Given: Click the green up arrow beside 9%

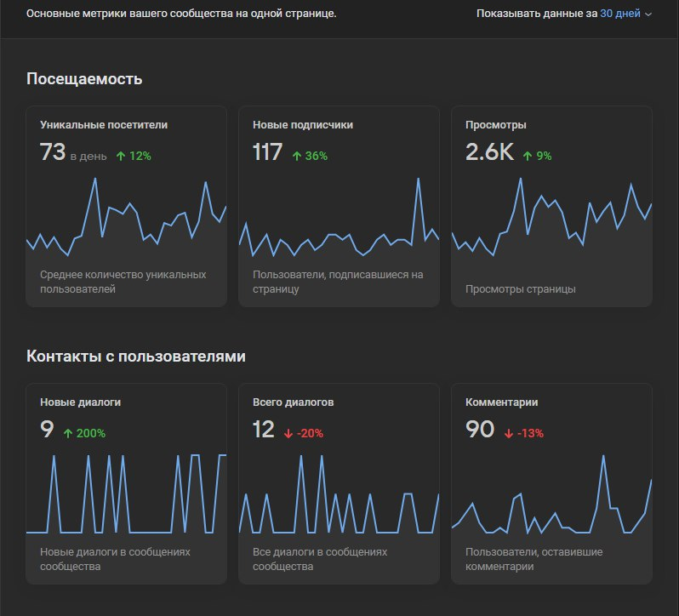Looking at the screenshot, I should pyautogui.click(x=527, y=157).
